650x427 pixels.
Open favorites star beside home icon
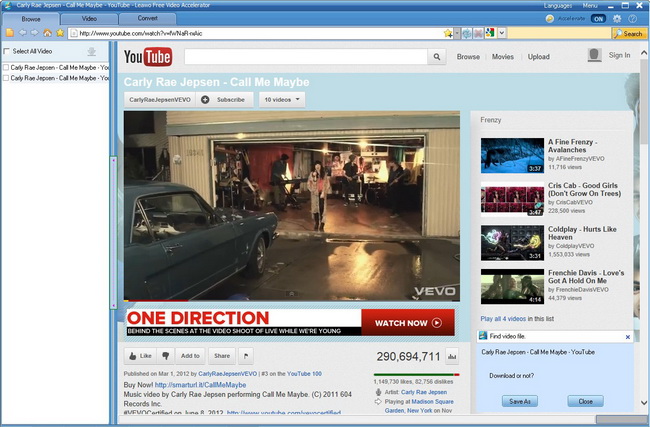coord(60,33)
